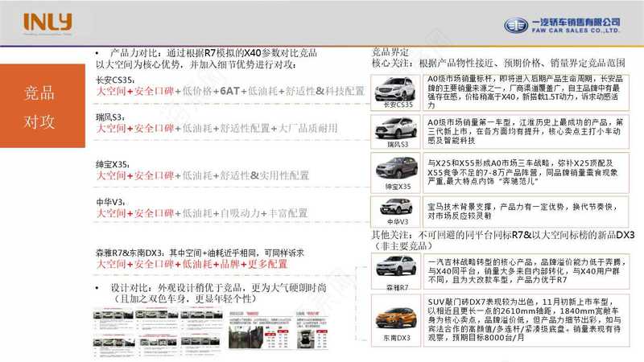Image resolution: width=644 pixels, height=362 pixels.
Task: Click the 绅宝X35: heading on left
Action: [113, 165]
